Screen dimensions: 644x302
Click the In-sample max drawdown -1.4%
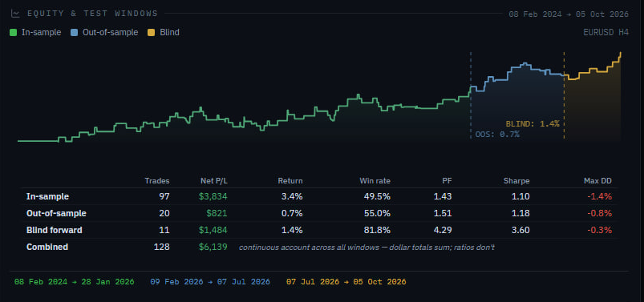pos(600,196)
